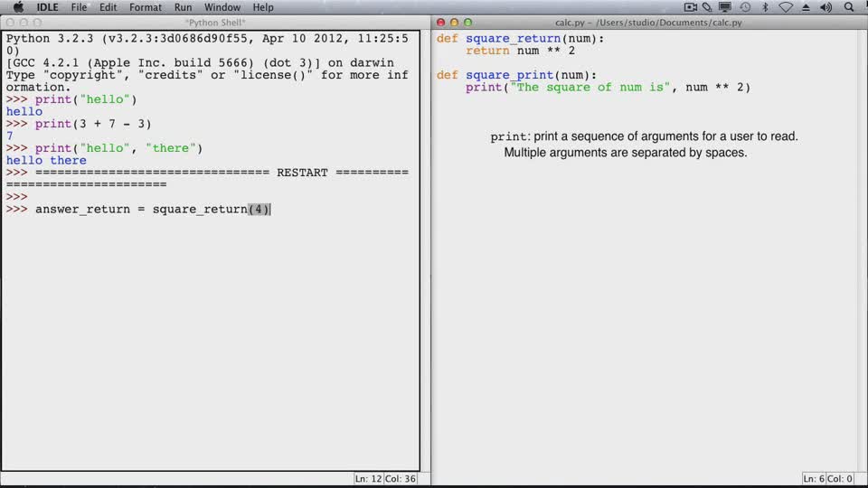
Task: Open Spotlight search magnifier icon
Action: coord(849,7)
